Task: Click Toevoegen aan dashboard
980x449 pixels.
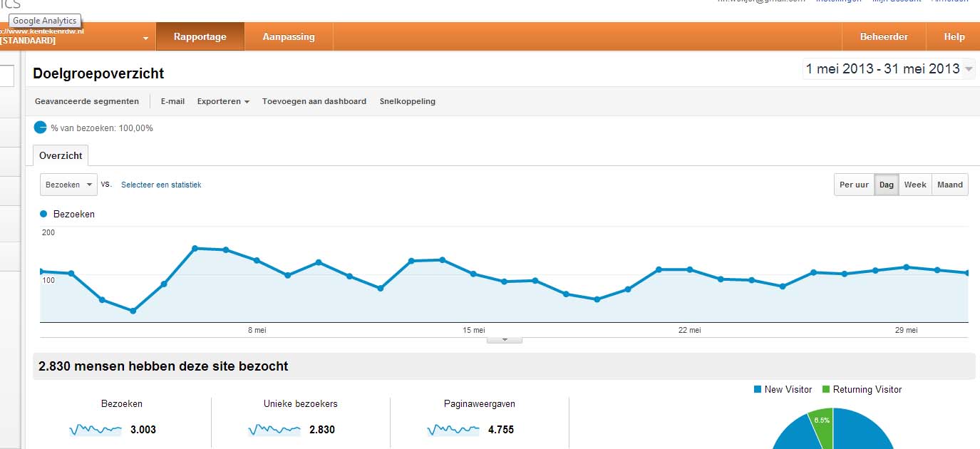Action: point(314,101)
